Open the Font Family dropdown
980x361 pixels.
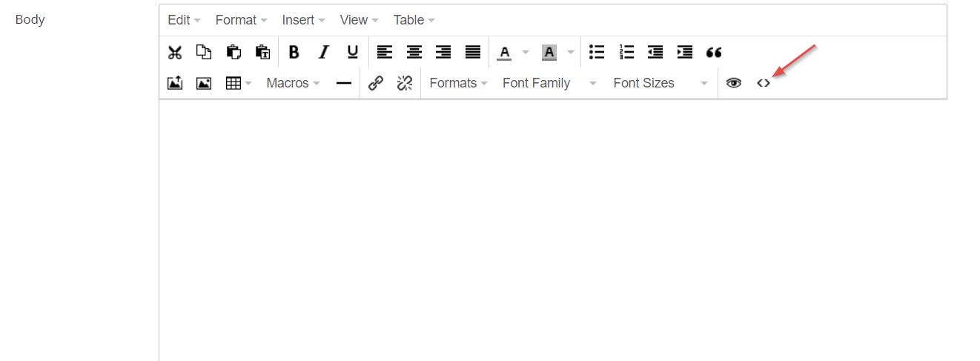pyautogui.click(x=549, y=83)
